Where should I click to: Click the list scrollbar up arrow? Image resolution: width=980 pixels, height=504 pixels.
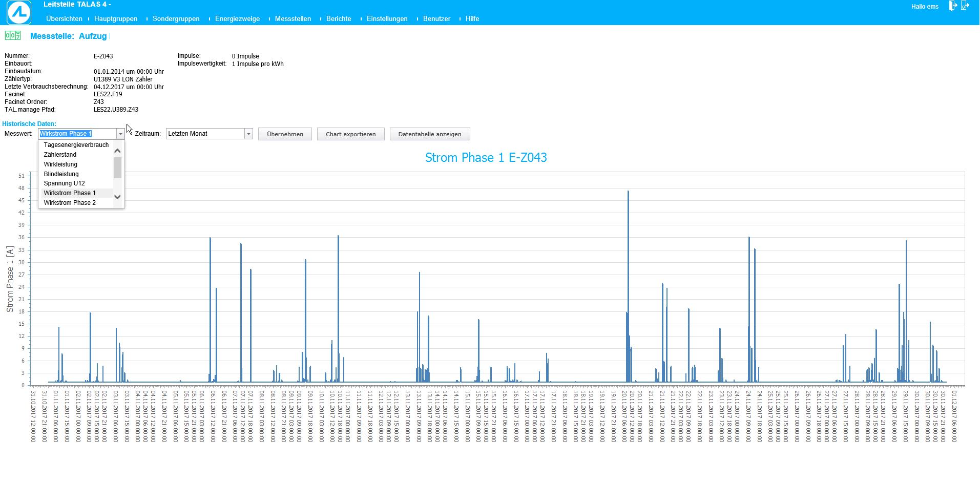117,151
